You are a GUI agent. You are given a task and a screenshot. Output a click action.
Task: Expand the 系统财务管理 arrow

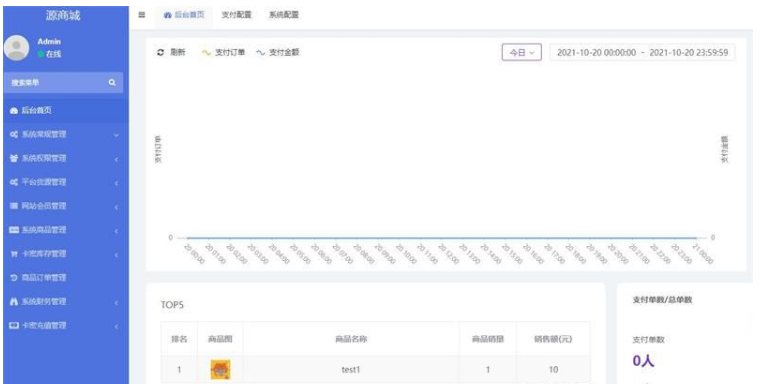click(x=116, y=303)
